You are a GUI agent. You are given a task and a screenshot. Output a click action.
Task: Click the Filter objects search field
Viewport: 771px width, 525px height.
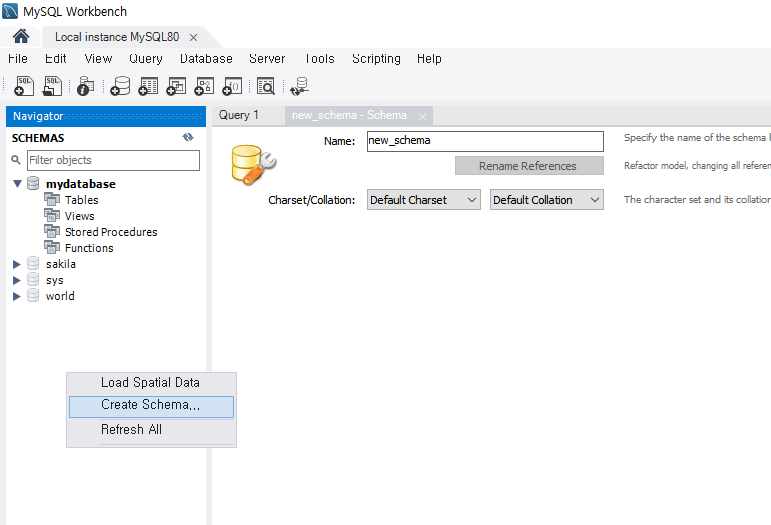(113, 160)
